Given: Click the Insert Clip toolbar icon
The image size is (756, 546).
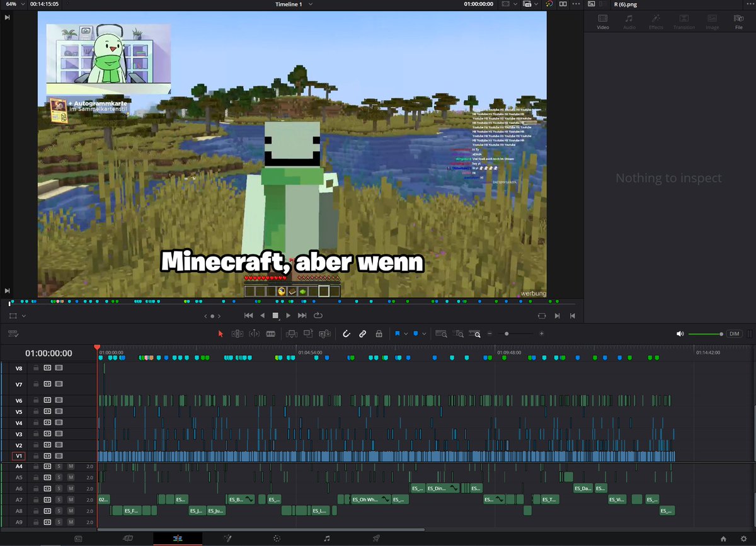Looking at the screenshot, I should [292, 334].
